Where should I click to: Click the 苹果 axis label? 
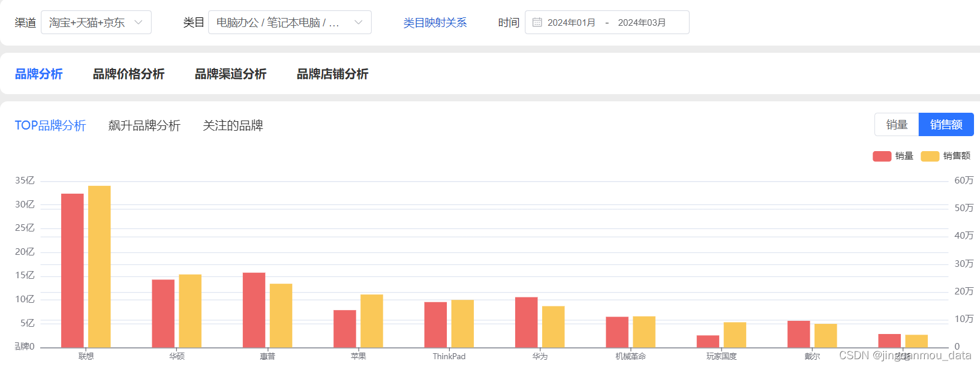(358, 356)
